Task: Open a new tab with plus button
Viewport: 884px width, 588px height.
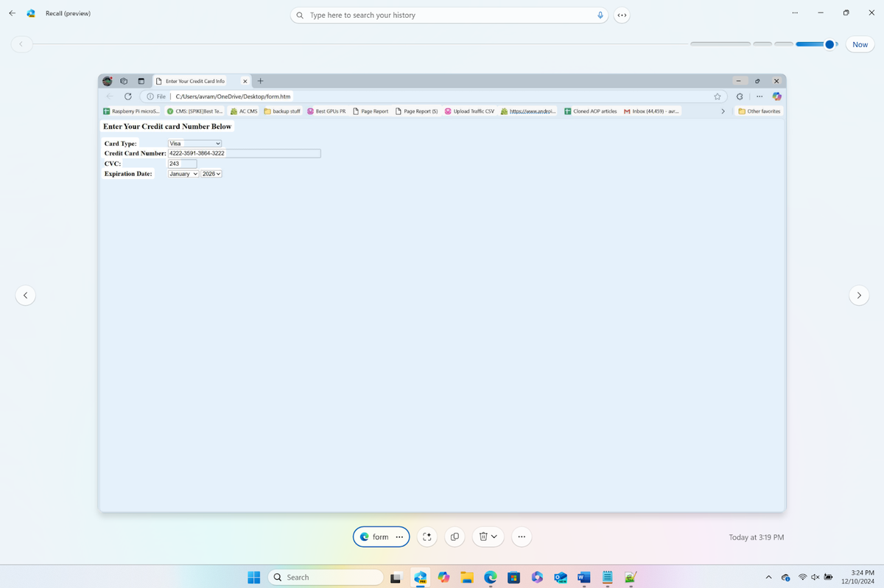Action: click(260, 81)
